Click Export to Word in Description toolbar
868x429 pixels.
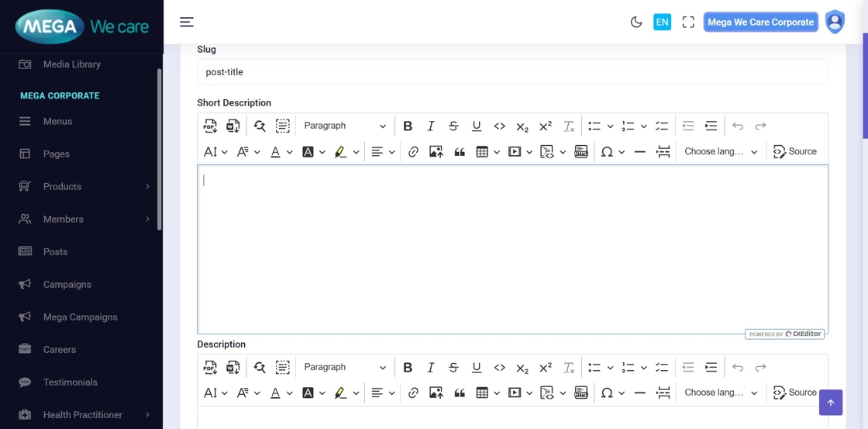tap(232, 368)
